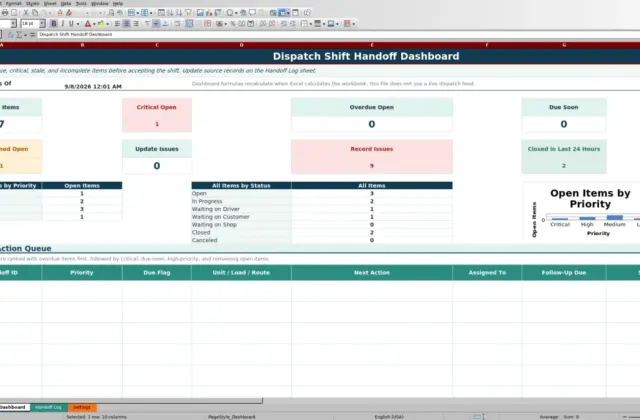The width and height of the screenshot is (640, 420).
Task: Click the Clone Formatting paintbrush icon
Action: pyautogui.click(x=60, y=13)
